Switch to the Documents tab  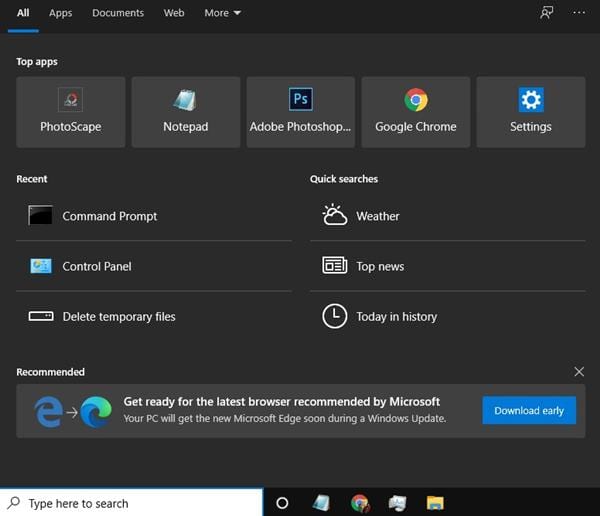(118, 13)
